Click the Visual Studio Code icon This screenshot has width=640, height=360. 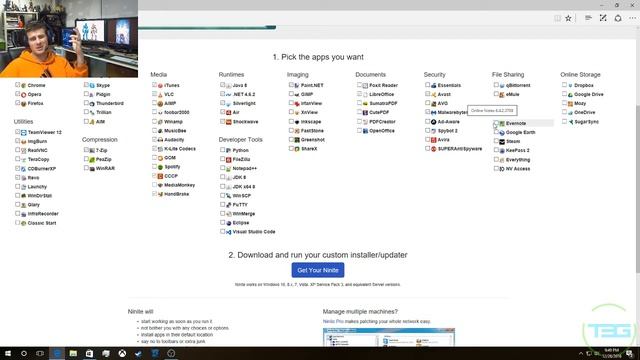point(229,232)
